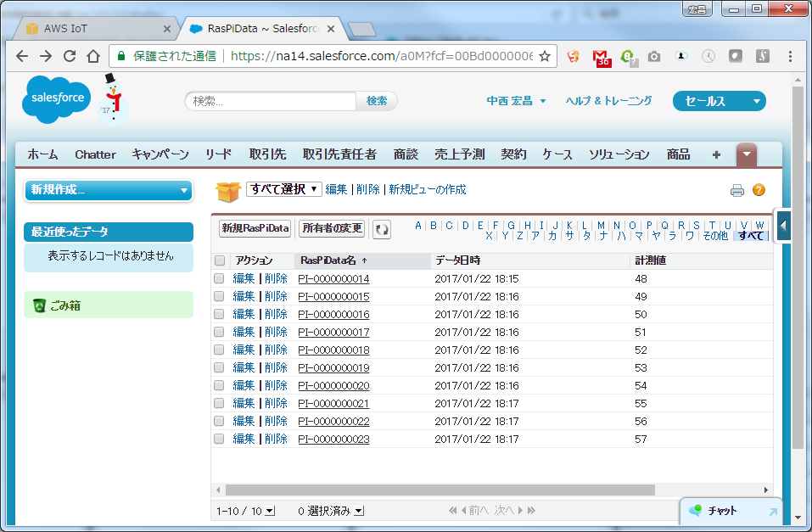Open the 取引先 navigation tab
The width and height of the screenshot is (812, 532).
click(x=267, y=154)
